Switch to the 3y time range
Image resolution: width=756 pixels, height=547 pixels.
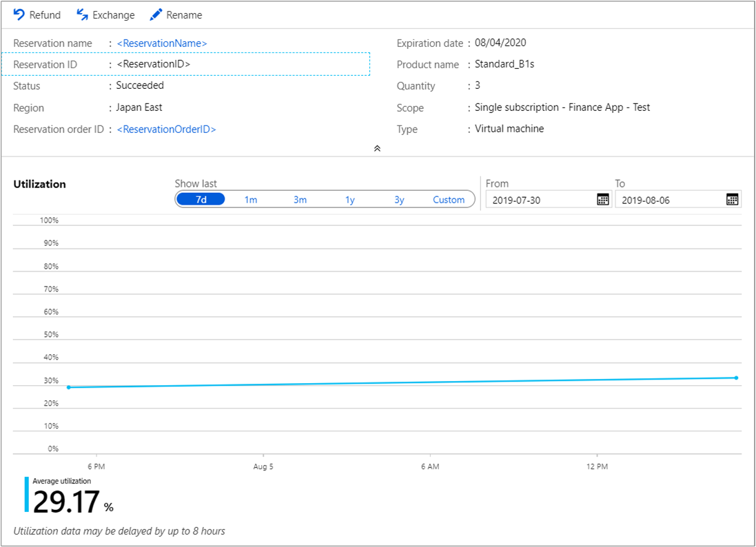(x=399, y=200)
